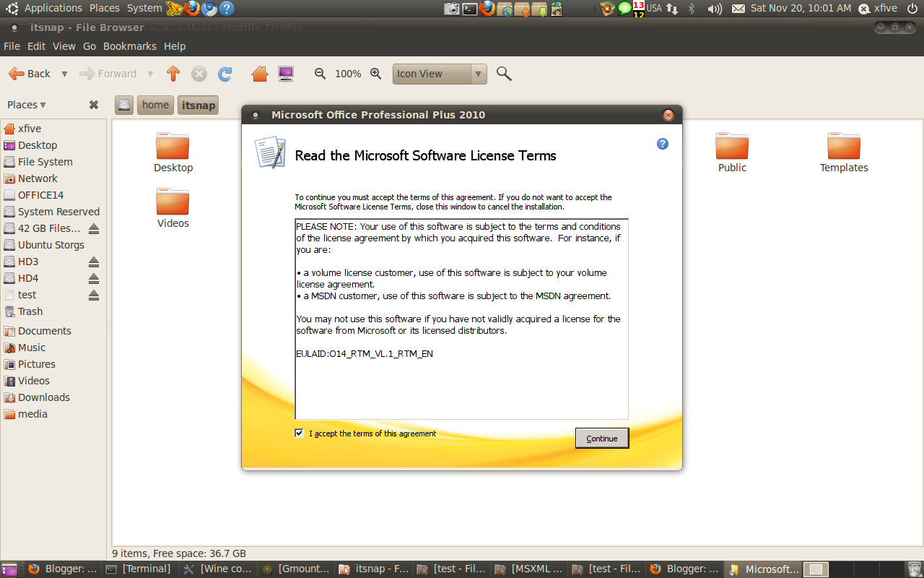Select the Public folder icon

732,152
